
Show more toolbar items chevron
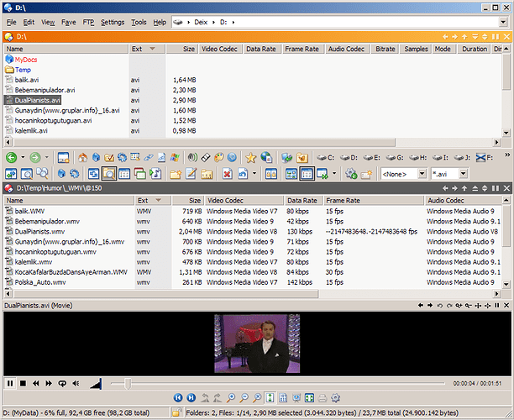(507, 155)
